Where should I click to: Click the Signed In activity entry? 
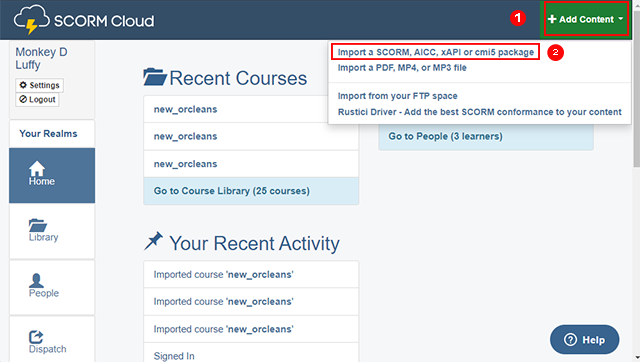(x=251, y=353)
